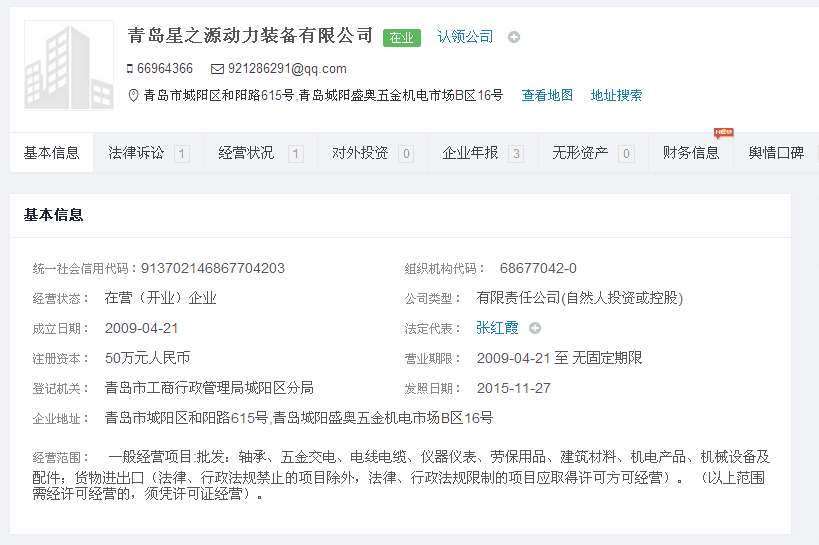This screenshot has width=819, height=545.
Task: Open the 认领公司 claim link
Action: (465, 37)
